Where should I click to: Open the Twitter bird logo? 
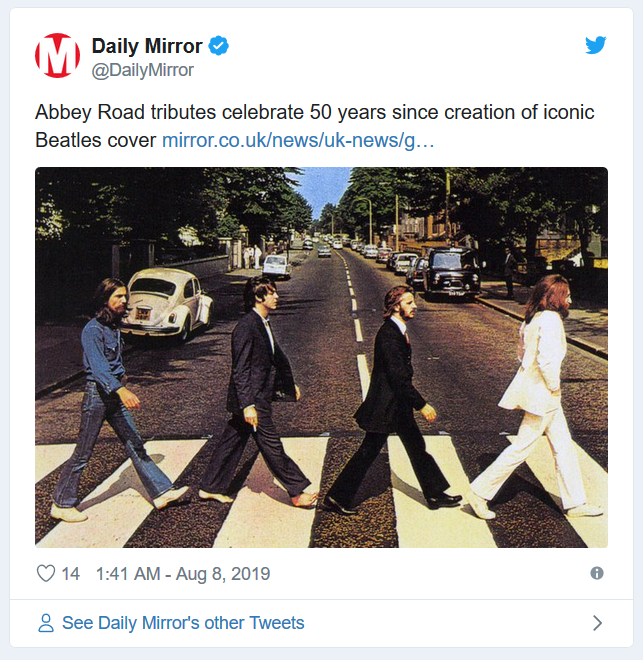[x=595, y=45]
